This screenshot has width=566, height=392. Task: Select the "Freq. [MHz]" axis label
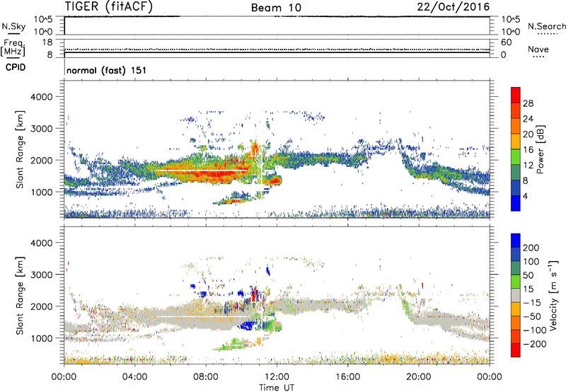click(x=13, y=48)
